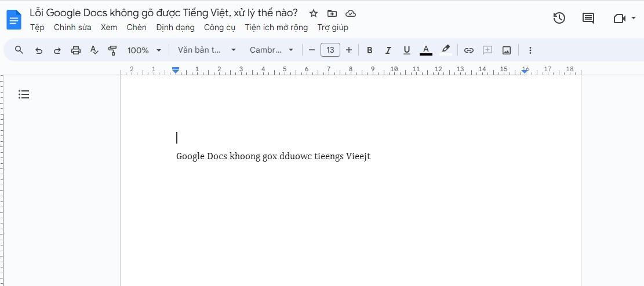644x286 pixels.
Task: Select the paint format tool
Action: tap(112, 50)
